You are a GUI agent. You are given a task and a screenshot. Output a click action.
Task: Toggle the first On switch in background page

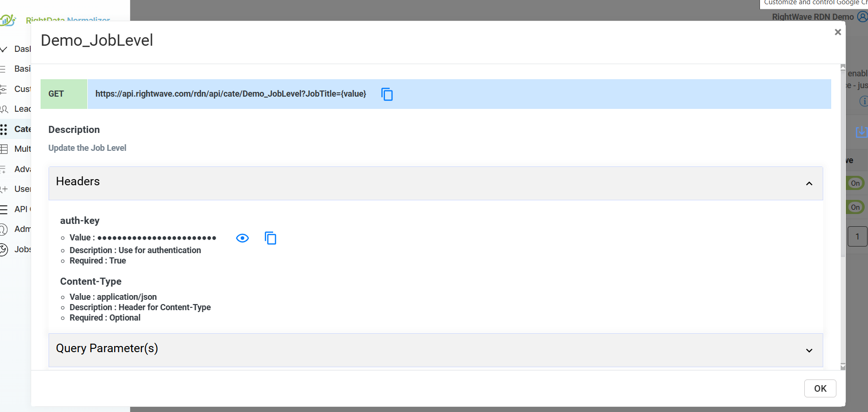point(855,183)
